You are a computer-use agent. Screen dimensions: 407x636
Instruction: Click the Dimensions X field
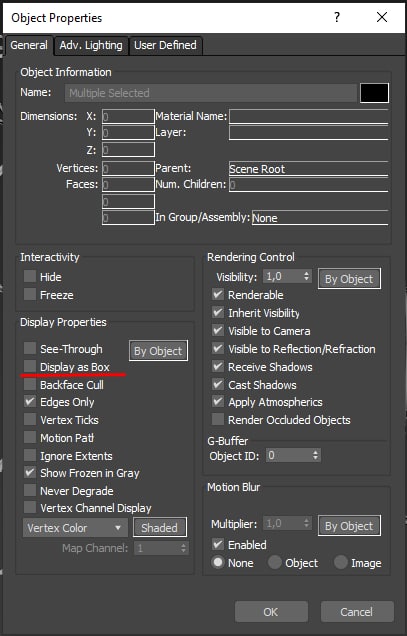[x=128, y=116]
